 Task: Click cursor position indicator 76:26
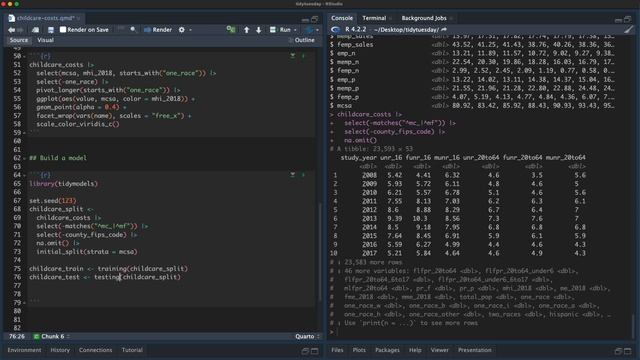17,336
